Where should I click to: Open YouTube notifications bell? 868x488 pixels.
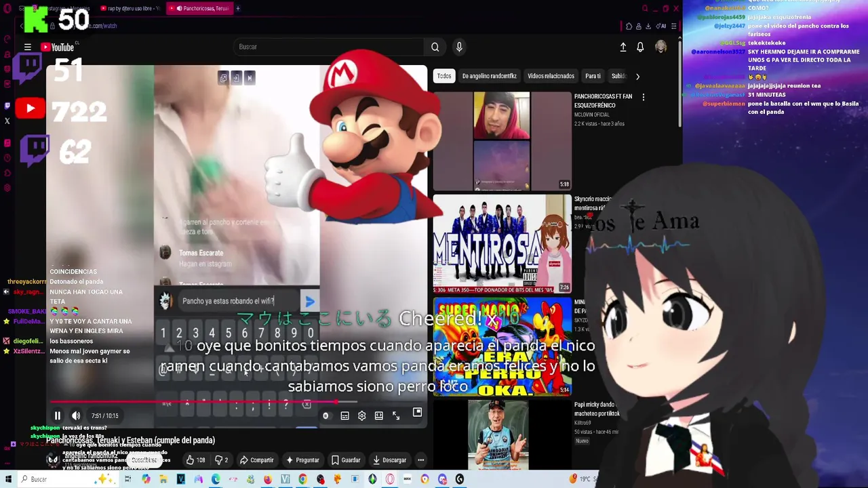pyautogui.click(x=640, y=47)
